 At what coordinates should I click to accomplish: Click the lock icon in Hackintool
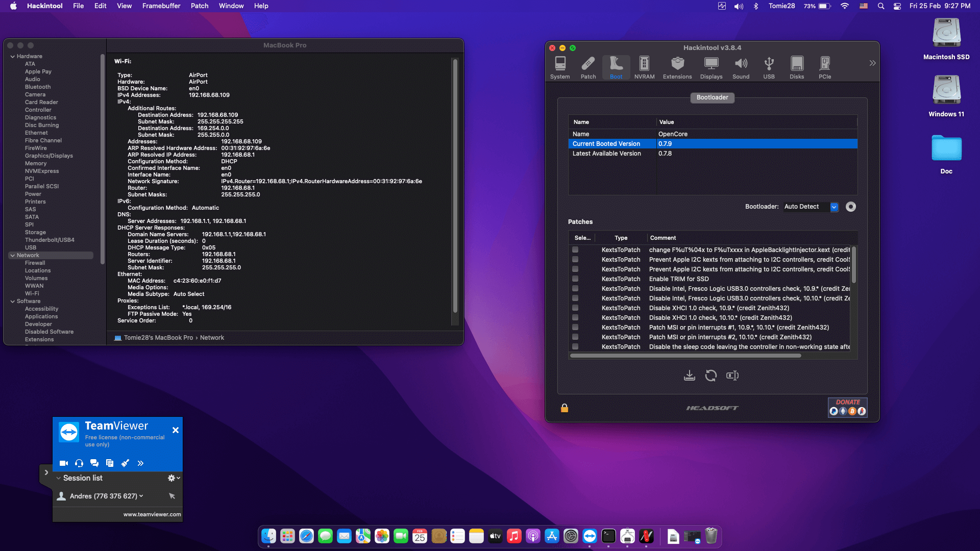click(x=565, y=408)
